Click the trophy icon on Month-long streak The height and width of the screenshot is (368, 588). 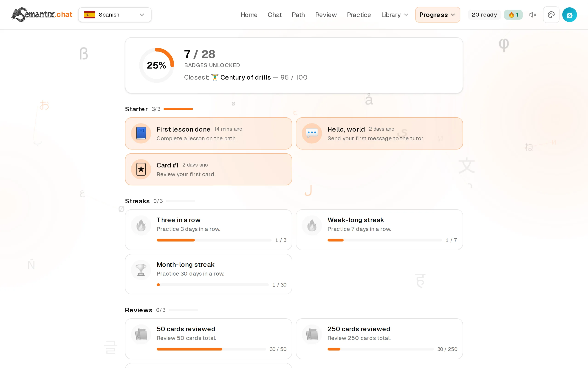141,270
